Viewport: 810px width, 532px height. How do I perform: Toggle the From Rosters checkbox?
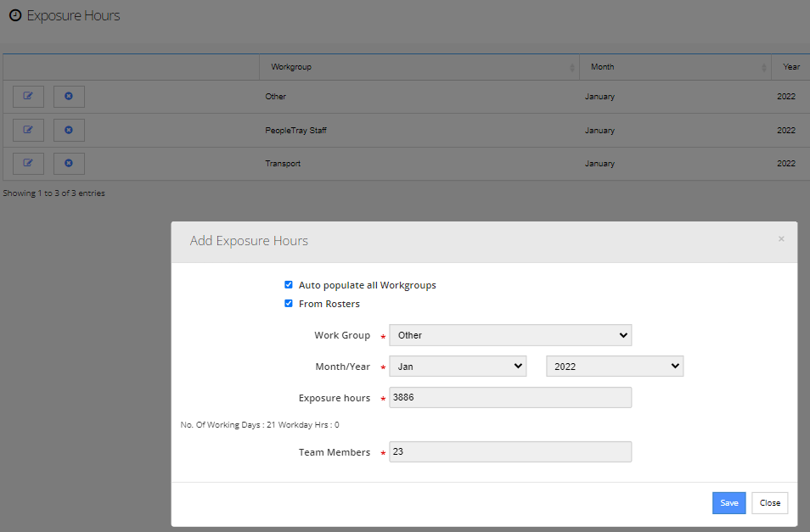click(288, 304)
